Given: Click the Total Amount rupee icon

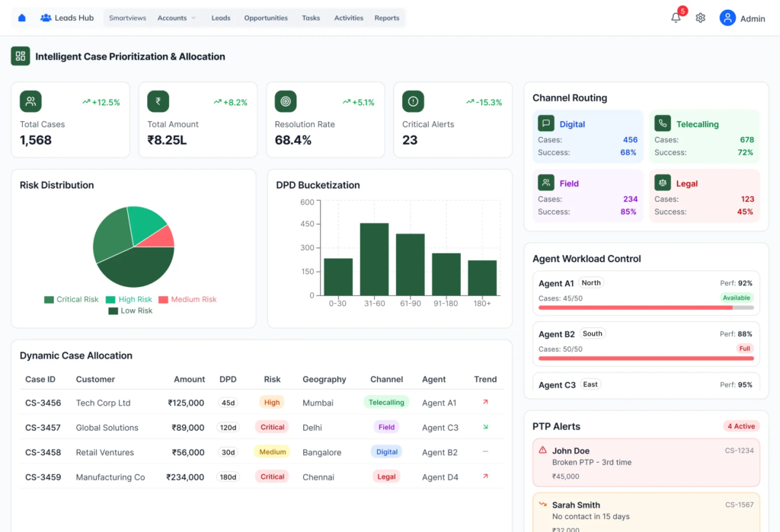Looking at the screenshot, I should [158, 101].
